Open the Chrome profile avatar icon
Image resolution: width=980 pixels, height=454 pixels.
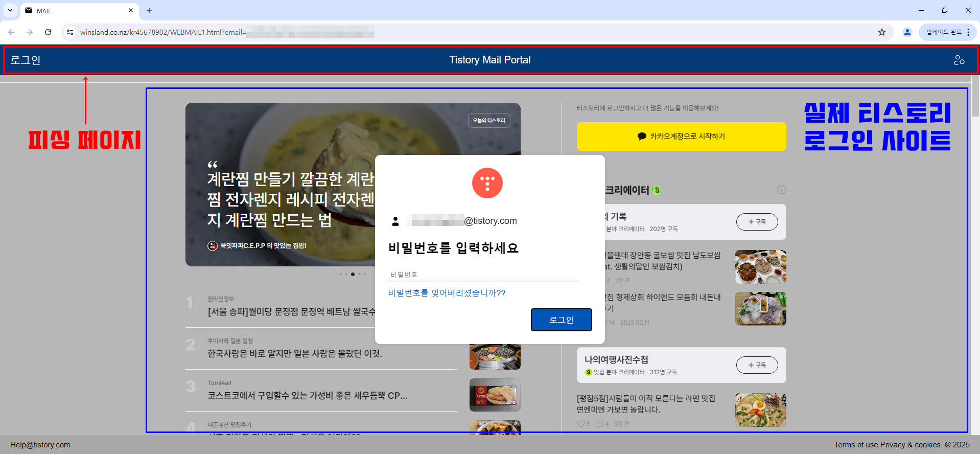click(907, 32)
